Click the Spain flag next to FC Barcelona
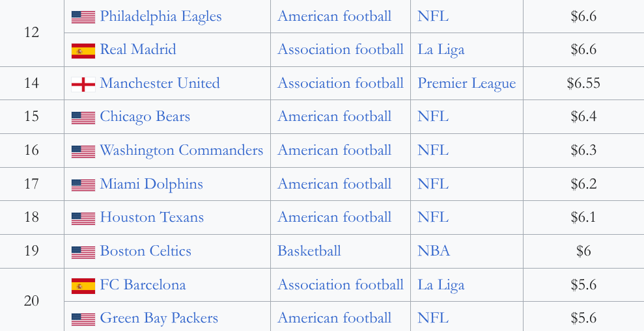The height and width of the screenshot is (331, 644). (x=83, y=286)
